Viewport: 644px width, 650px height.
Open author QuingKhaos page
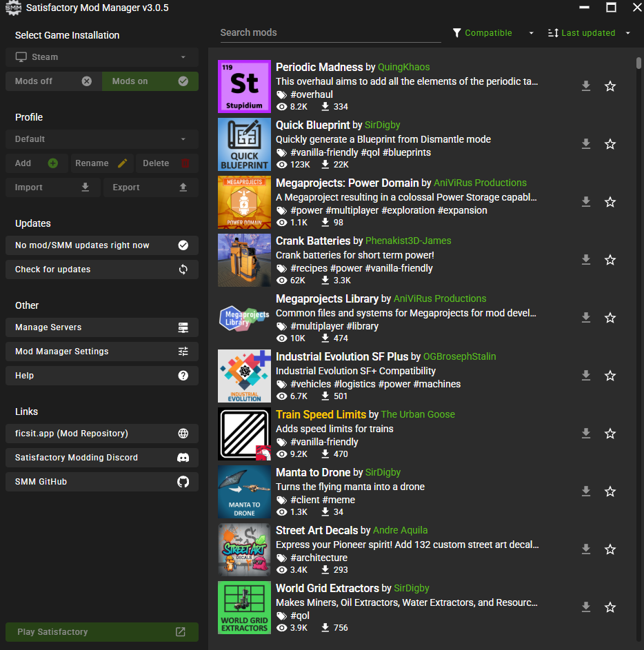tap(403, 67)
